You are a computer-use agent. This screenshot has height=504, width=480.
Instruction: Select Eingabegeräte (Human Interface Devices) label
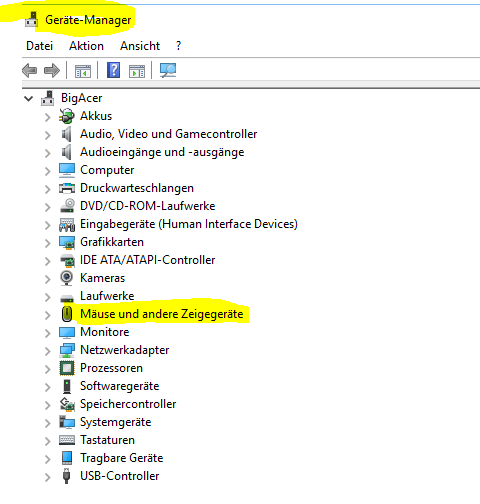pos(189,224)
